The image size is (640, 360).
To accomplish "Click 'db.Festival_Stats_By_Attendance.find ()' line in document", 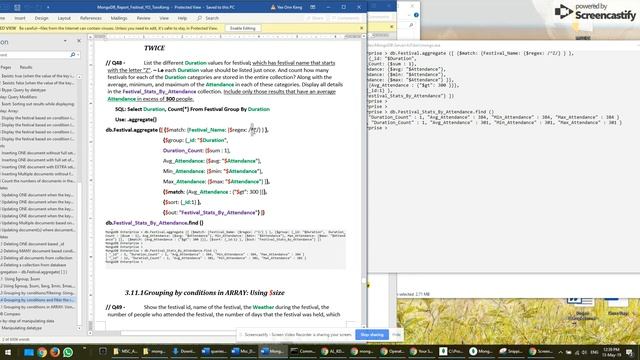I will click(154, 223).
